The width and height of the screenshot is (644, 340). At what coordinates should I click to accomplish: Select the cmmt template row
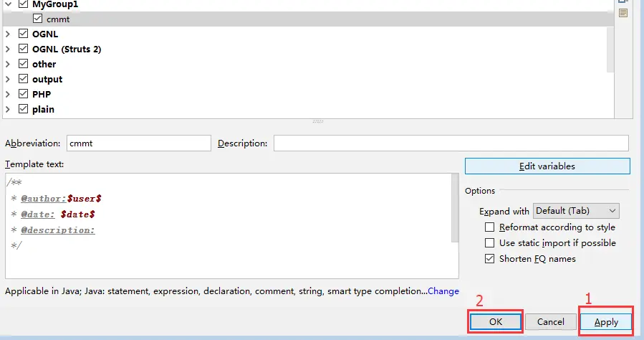click(x=308, y=19)
